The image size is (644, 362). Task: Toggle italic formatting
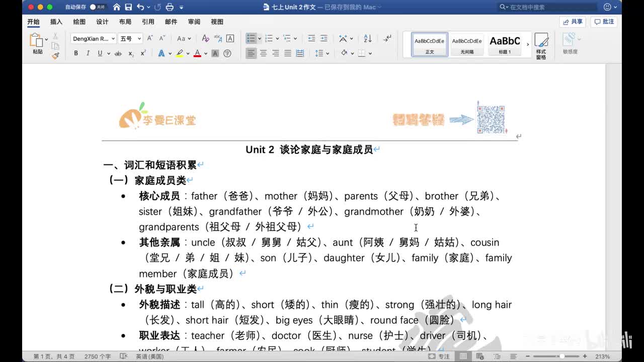pyautogui.click(x=88, y=53)
